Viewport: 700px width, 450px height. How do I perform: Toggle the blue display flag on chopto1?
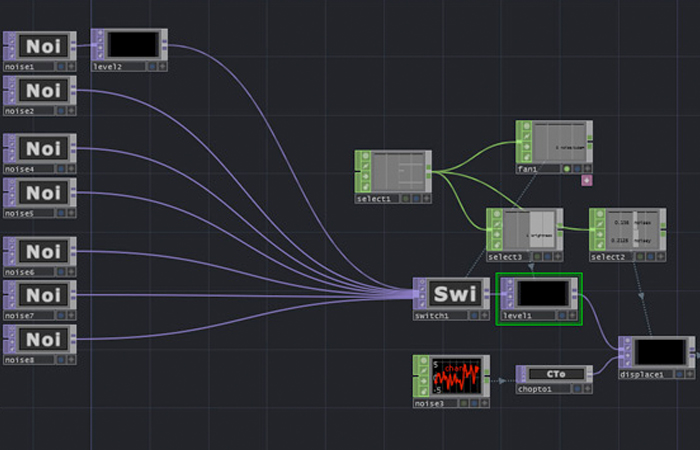tap(577, 389)
